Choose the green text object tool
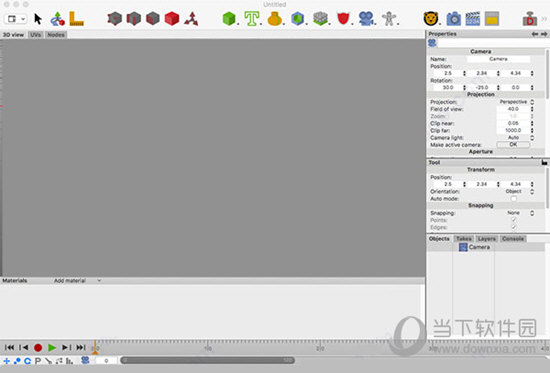 point(251,19)
